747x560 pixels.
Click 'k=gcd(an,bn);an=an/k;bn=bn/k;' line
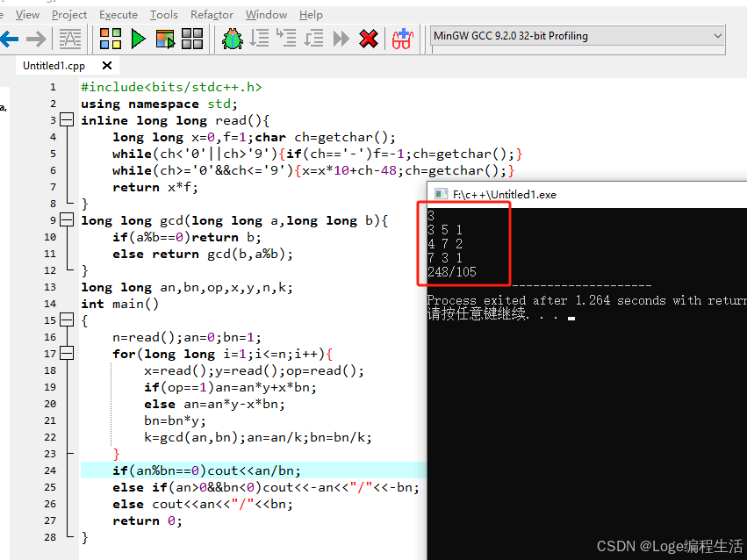[x=258, y=437]
